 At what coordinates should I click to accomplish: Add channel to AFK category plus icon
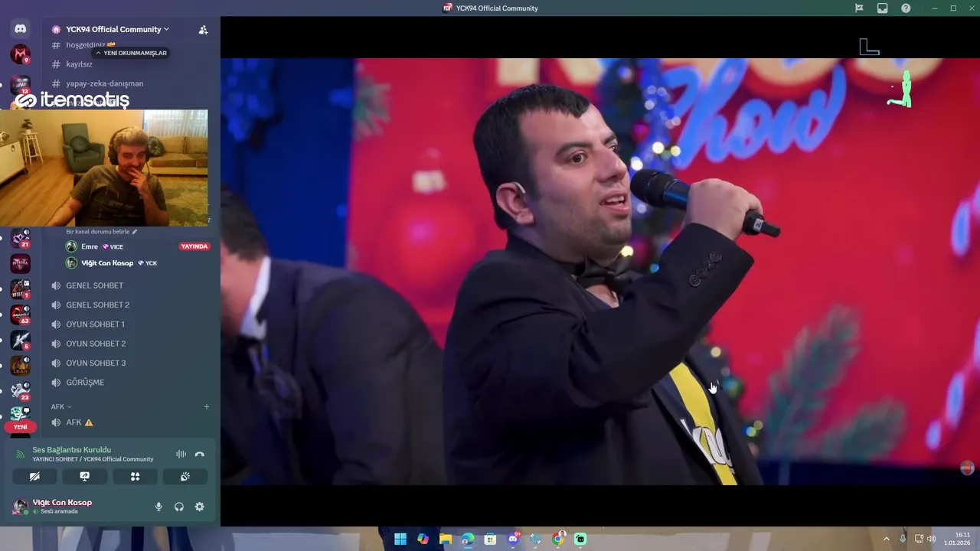click(x=206, y=406)
